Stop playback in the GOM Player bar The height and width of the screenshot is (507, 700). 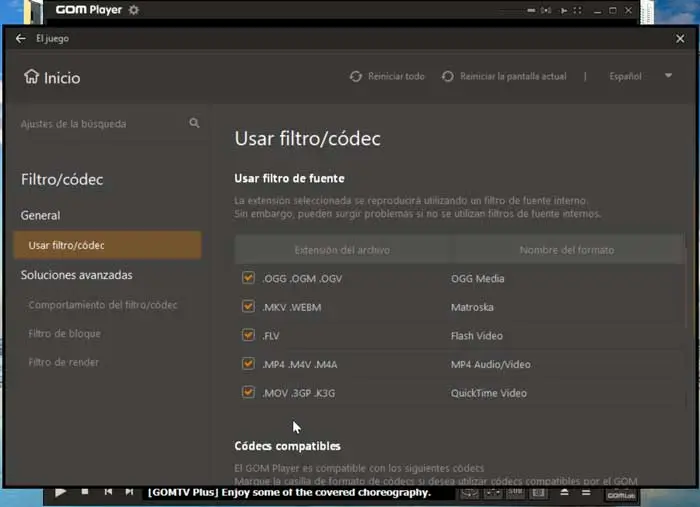85,492
